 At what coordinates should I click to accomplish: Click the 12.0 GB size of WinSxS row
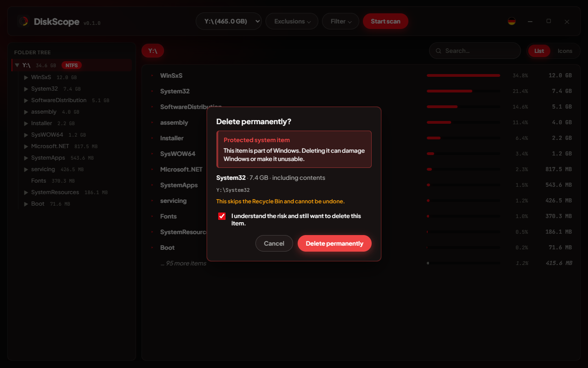(x=560, y=75)
